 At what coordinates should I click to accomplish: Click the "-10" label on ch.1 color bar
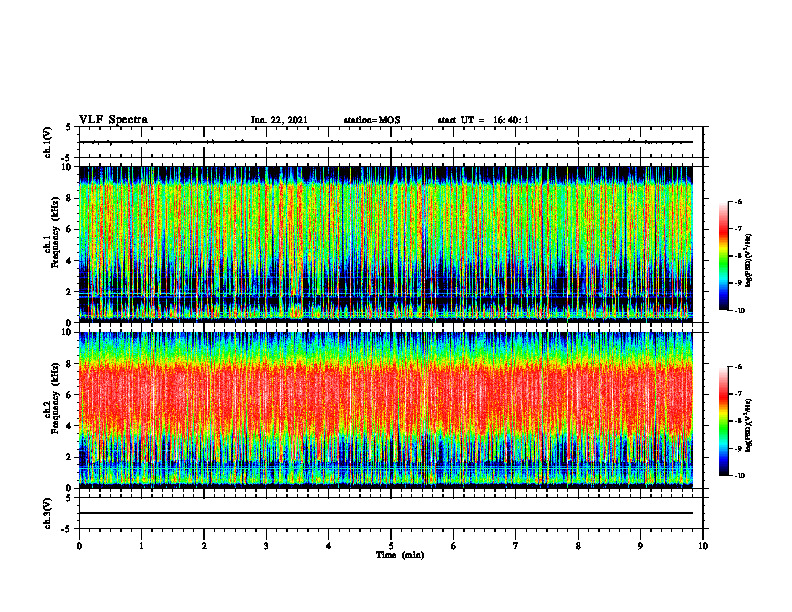tap(740, 311)
